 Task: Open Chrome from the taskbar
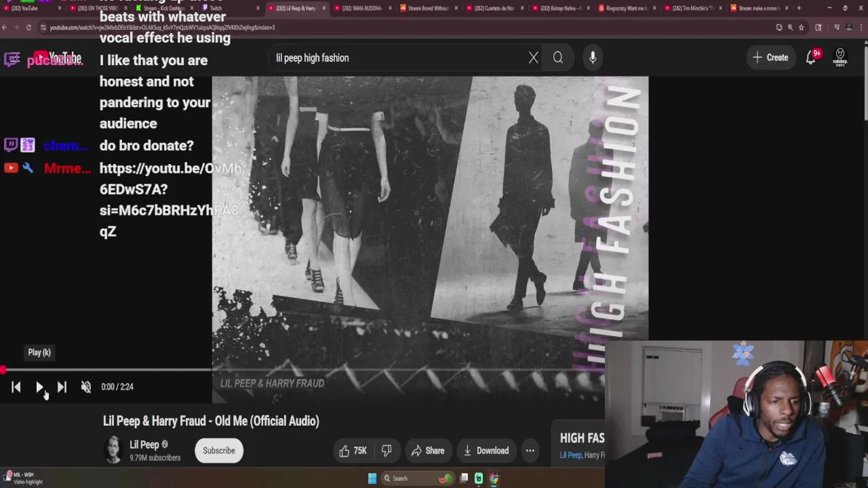(x=494, y=479)
